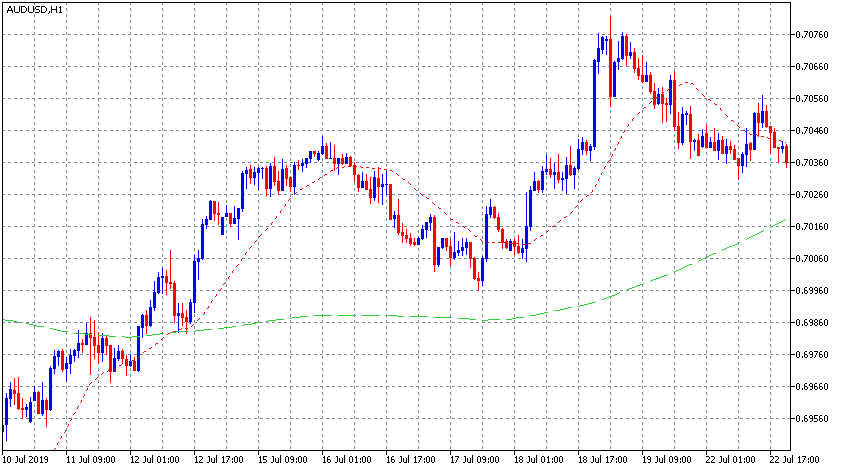Viewport: 843px width, 471px height.
Task: Click the 12 Jul 17:00 time label
Action: [x=218, y=460]
